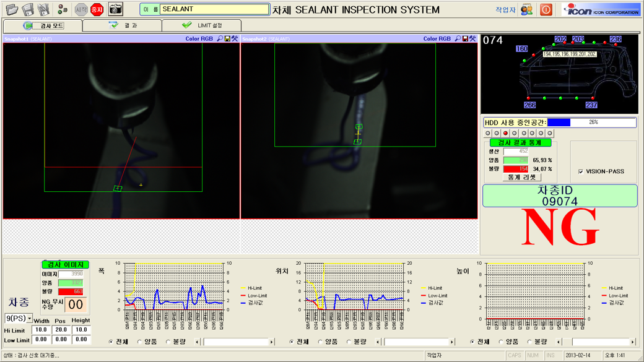Click the magnifier icon in Snapshot1 header
The image size is (644, 362).
[220, 38]
